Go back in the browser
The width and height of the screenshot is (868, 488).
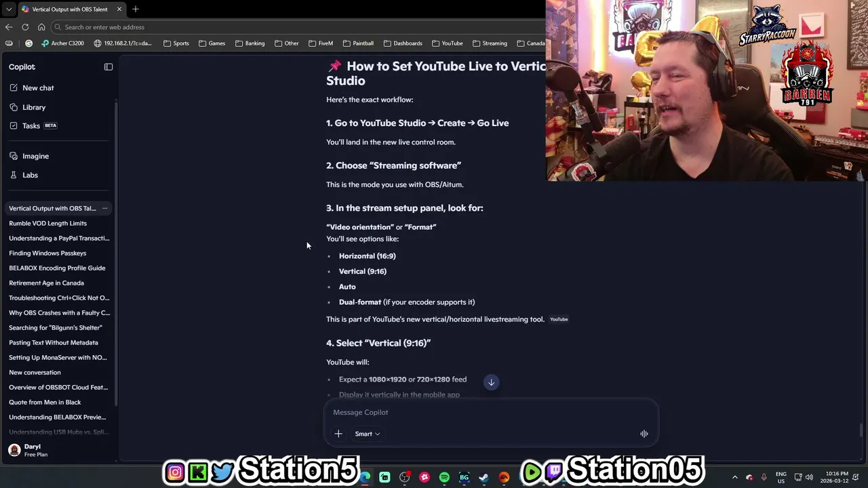click(9, 27)
